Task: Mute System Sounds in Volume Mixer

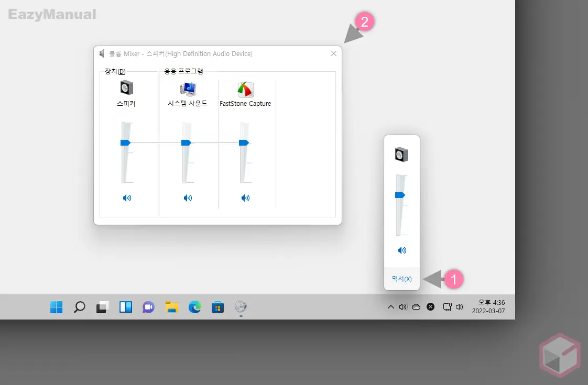Action: click(188, 198)
